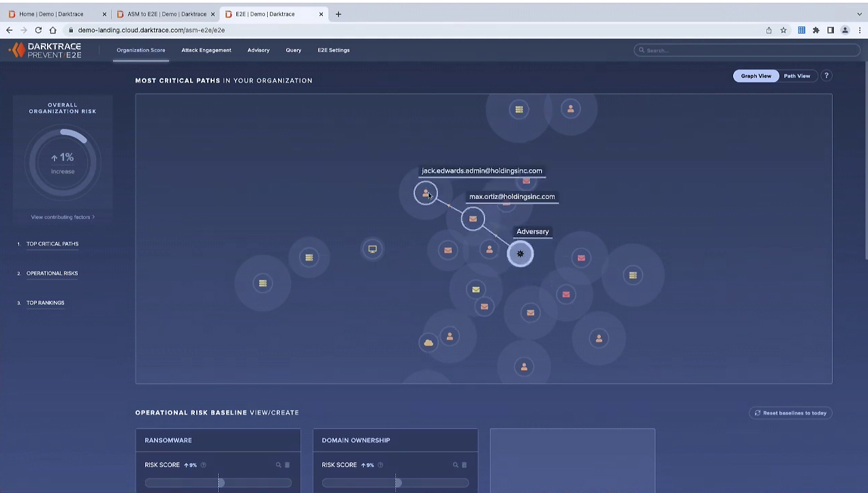Expand View contributing factors
Image resolution: width=868 pixels, height=493 pixels.
(x=63, y=217)
